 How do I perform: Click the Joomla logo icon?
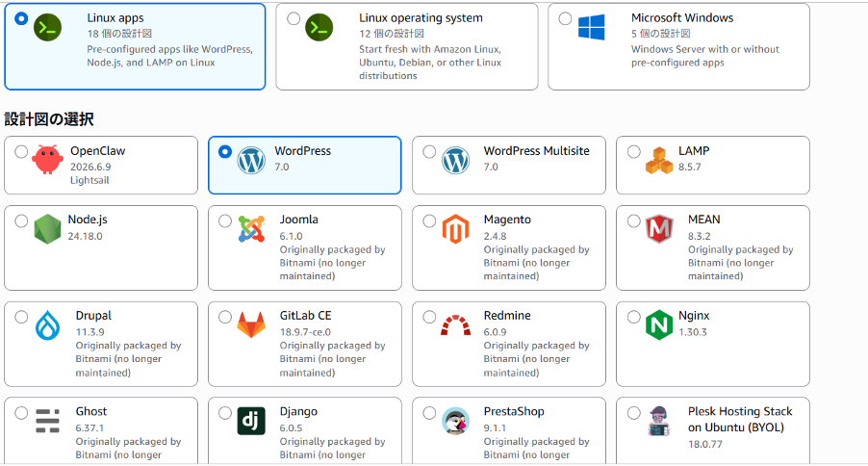point(251,229)
